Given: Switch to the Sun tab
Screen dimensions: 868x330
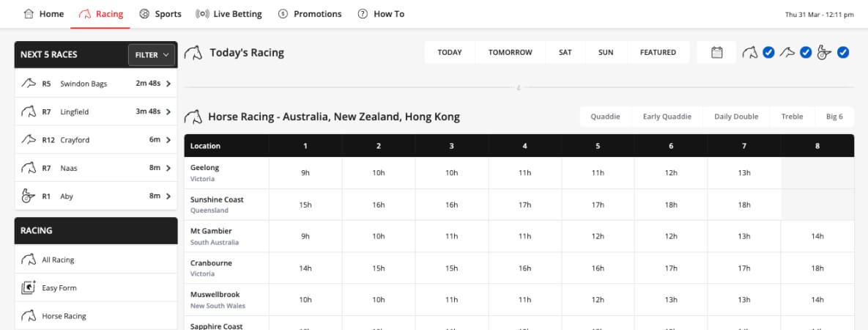Looking at the screenshot, I should coord(606,52).
